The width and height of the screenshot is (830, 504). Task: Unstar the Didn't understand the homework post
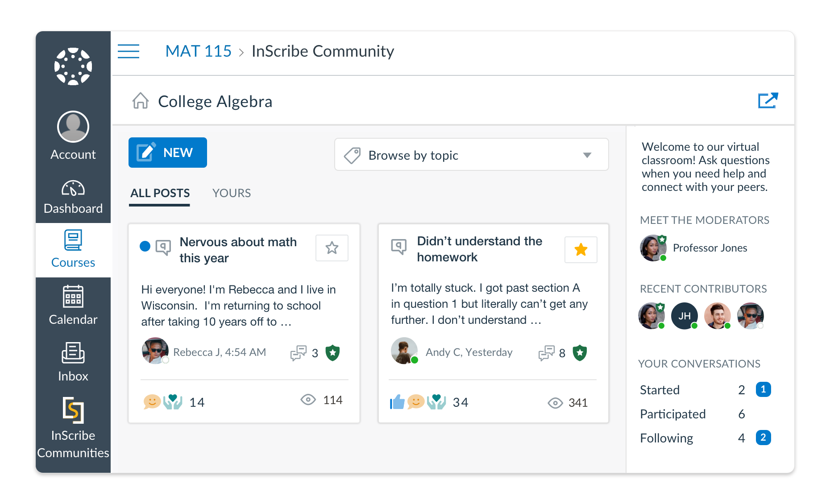pos(581,250)
